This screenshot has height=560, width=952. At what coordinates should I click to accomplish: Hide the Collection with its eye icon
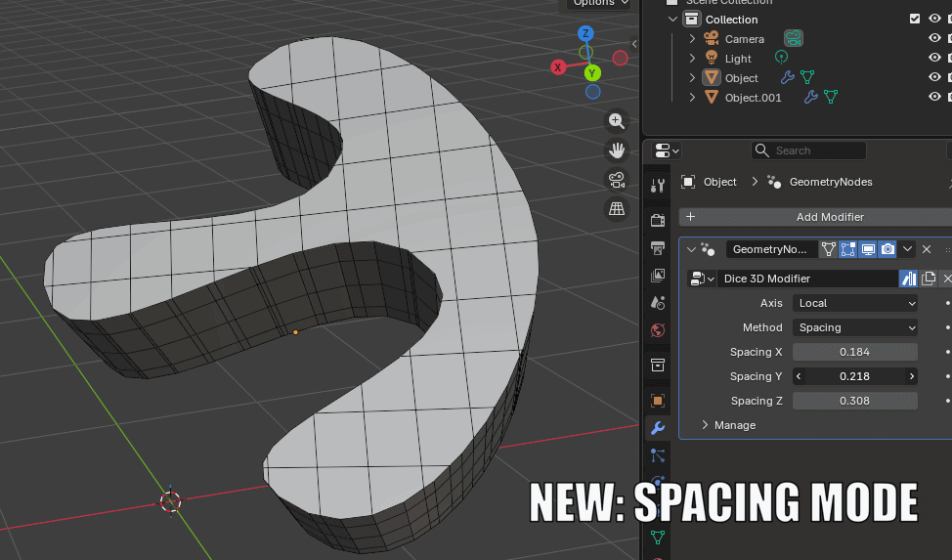pyautogui.click(x=934, y=19)
